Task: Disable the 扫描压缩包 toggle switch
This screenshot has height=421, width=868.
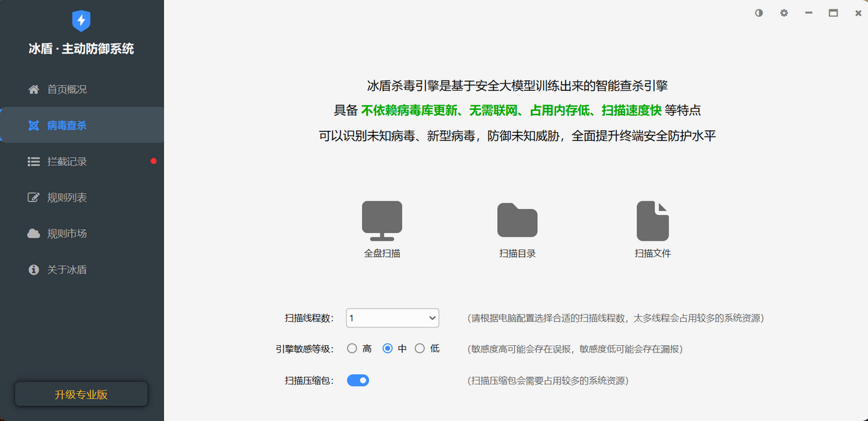Action: point(357,380)
